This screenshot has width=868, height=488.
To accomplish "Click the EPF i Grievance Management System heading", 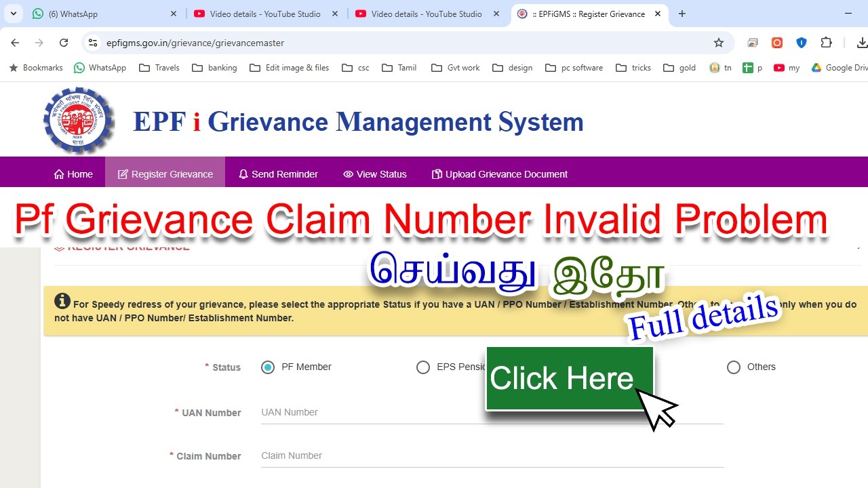I will click(x=358, y=121).
